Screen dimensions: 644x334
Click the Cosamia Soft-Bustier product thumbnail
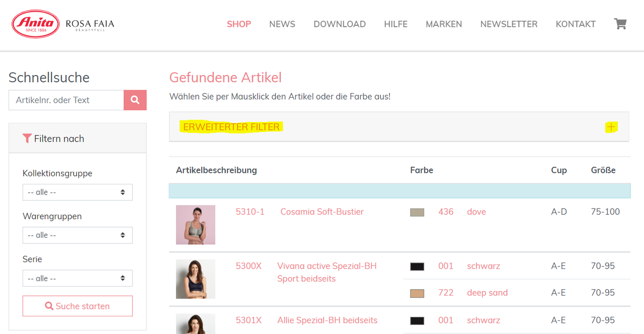[195, 225]
